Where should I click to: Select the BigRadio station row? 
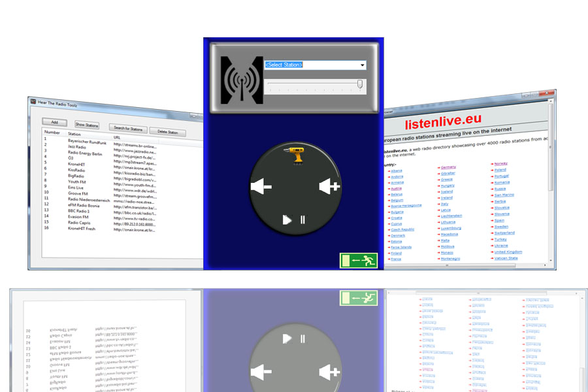[100, 176]
